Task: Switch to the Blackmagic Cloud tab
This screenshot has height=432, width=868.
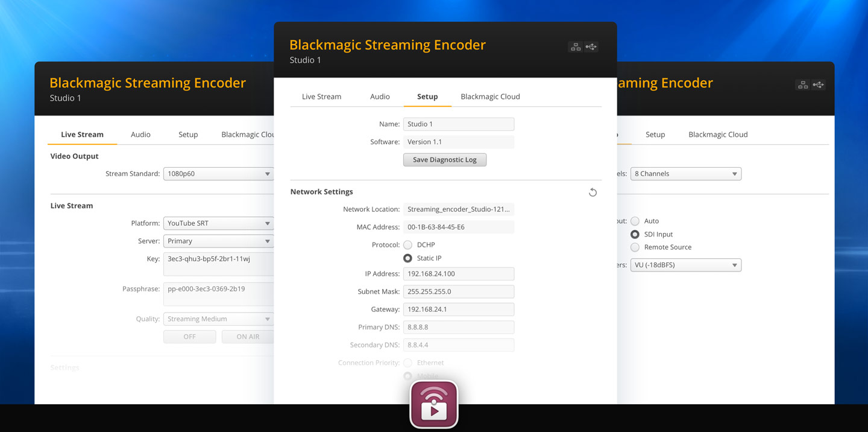Action: click(x=489, y=96)
